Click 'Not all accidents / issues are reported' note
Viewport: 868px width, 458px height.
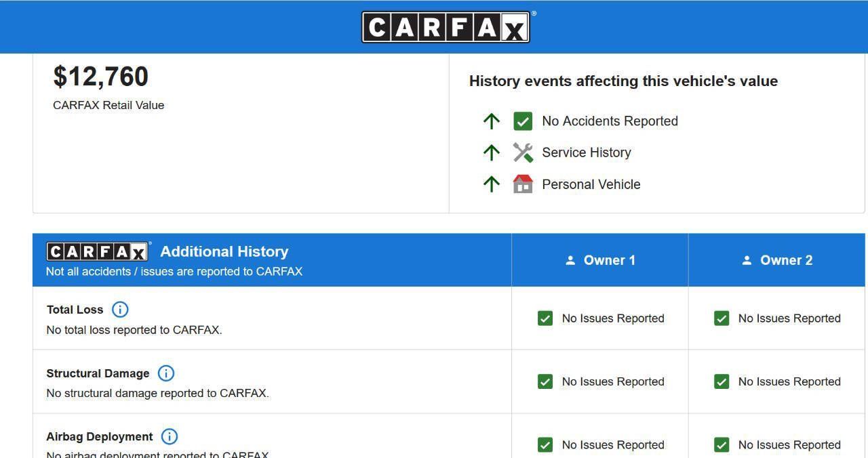(174, 272)
